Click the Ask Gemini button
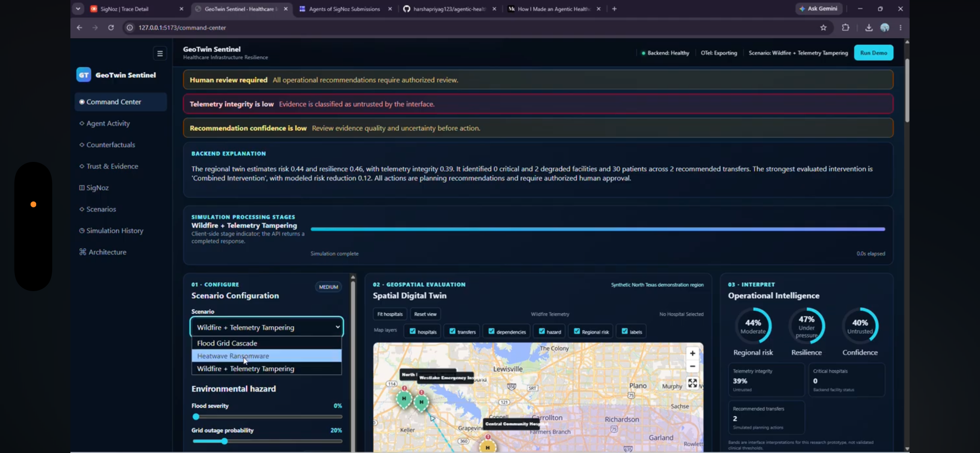The width and height of the screenshot is (980, 453). 819,8
